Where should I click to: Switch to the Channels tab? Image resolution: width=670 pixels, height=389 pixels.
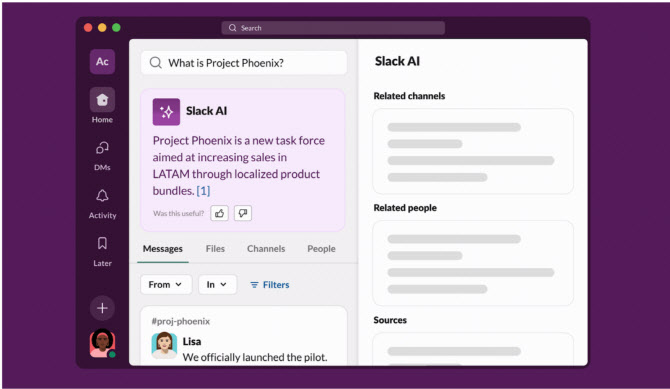click(266, 249)
